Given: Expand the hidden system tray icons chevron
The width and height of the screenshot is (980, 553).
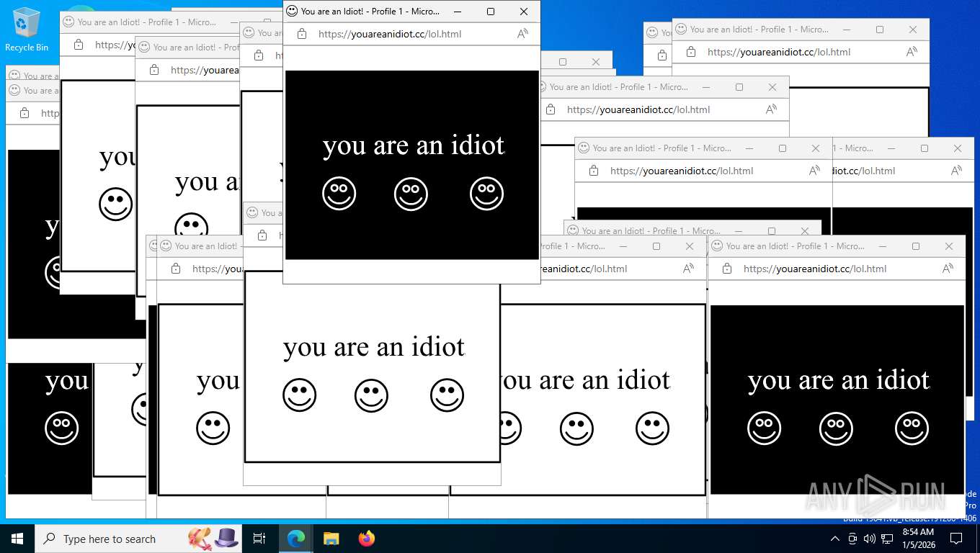Looking at the screenshot, I should [835, 539].
